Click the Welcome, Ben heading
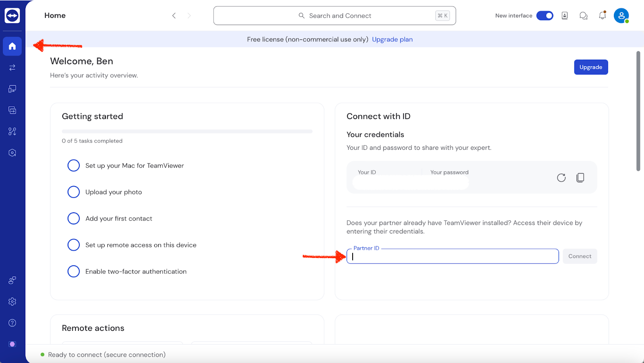 click(82, 61)
